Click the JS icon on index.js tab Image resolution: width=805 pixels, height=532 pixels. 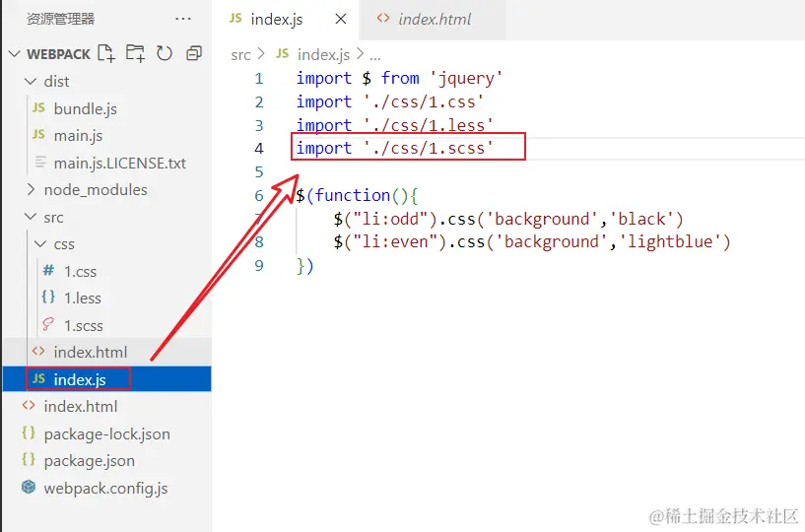pyautogui.click(x=235, y=19)
